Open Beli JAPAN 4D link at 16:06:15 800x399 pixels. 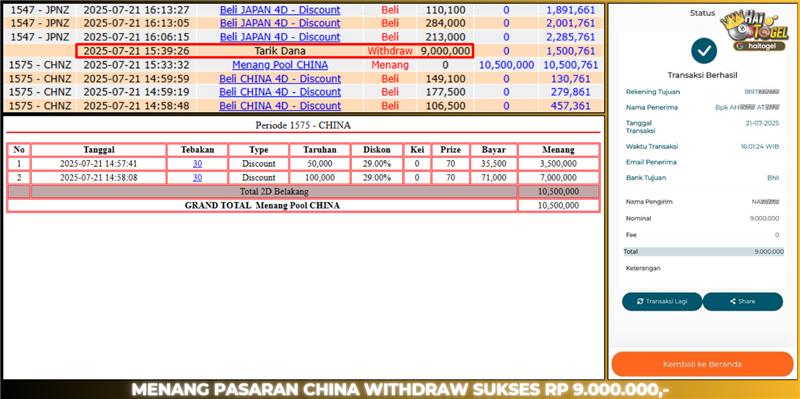pos(280,37)
